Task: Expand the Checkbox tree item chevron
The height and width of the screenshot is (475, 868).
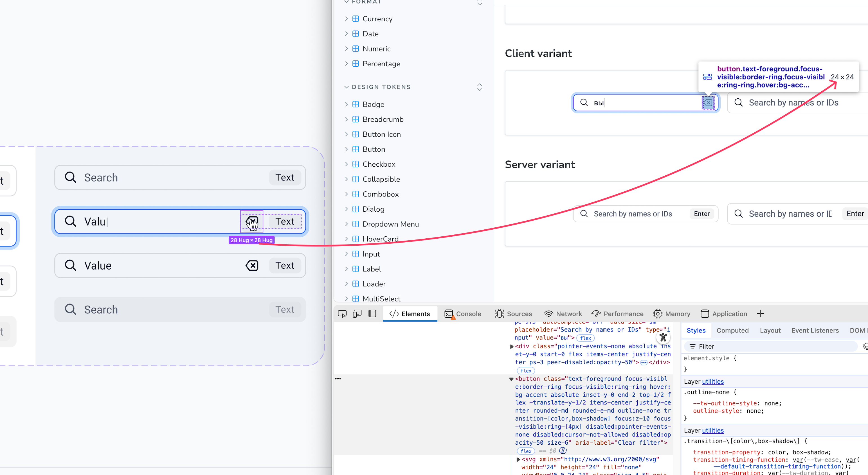Action: tap(347, 164)
